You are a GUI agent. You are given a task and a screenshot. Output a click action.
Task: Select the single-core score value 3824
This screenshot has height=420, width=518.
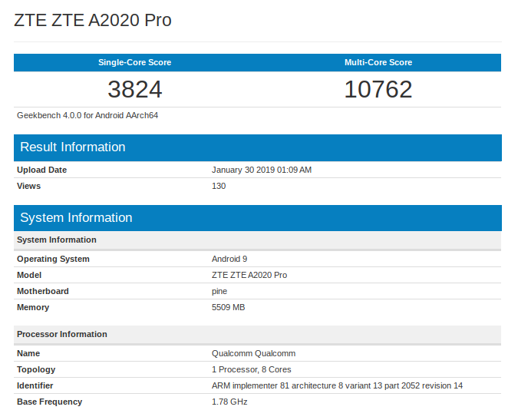[134, 89]
